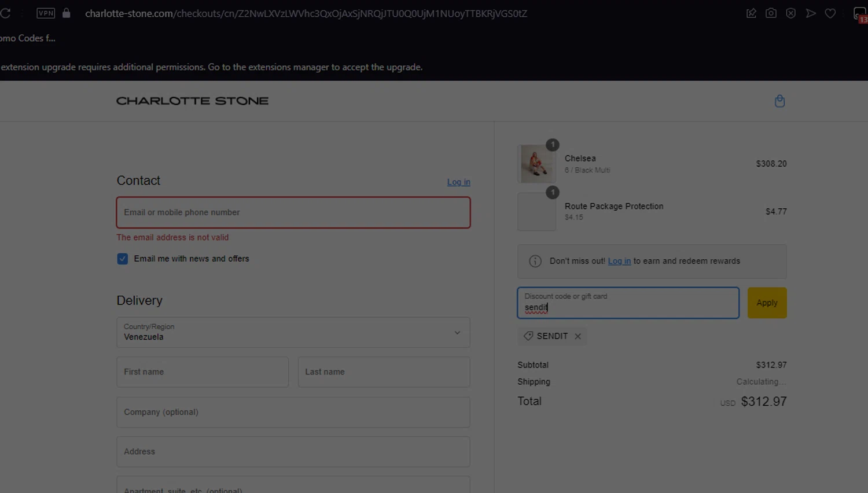Click the Route Package Protection item name
The height and width of the screenshot is (493, 868).
[614, 206]
